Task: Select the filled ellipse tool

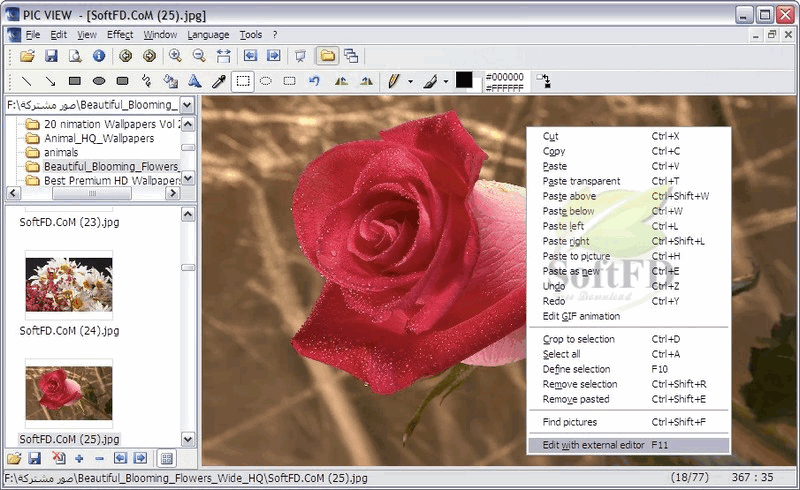Action: coord(99,81)
